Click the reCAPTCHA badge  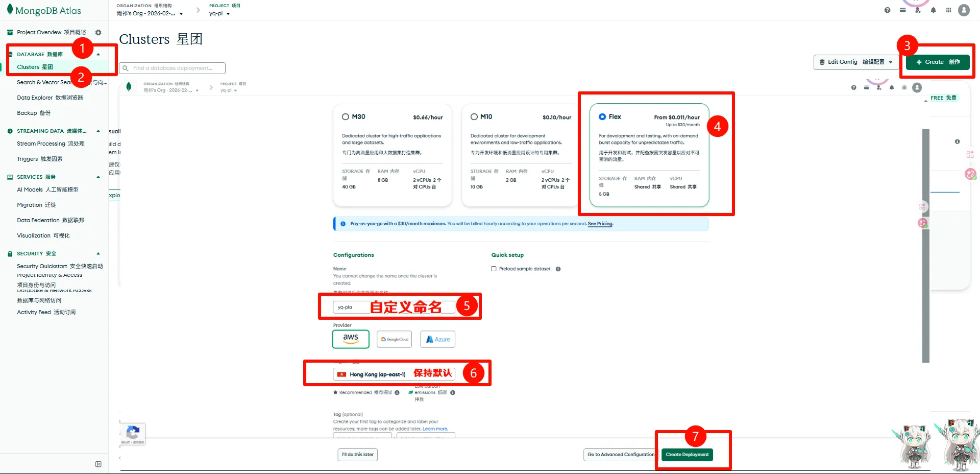[x=133, y=434]
